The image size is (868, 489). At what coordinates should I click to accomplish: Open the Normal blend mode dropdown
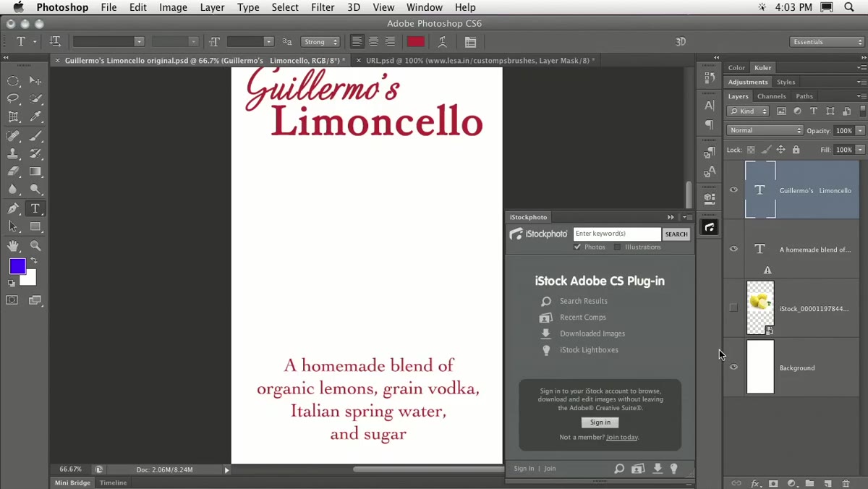(x=765, y=130)
